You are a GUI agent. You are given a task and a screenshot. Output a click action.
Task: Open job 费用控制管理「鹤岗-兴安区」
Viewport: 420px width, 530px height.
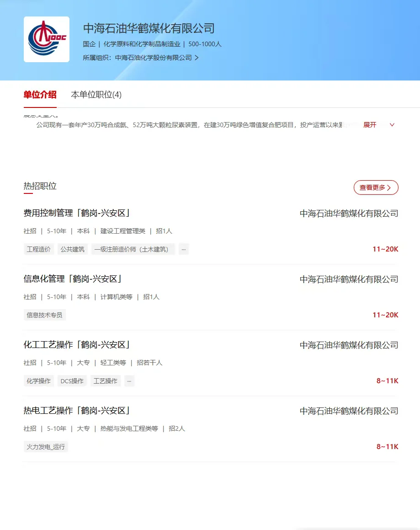coord(76,213)
